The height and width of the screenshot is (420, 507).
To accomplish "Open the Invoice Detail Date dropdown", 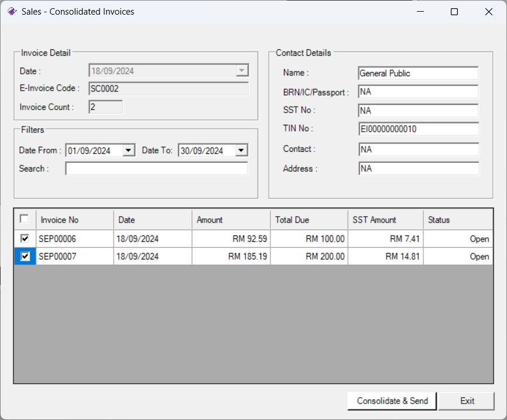I will (x=241, y=71).
